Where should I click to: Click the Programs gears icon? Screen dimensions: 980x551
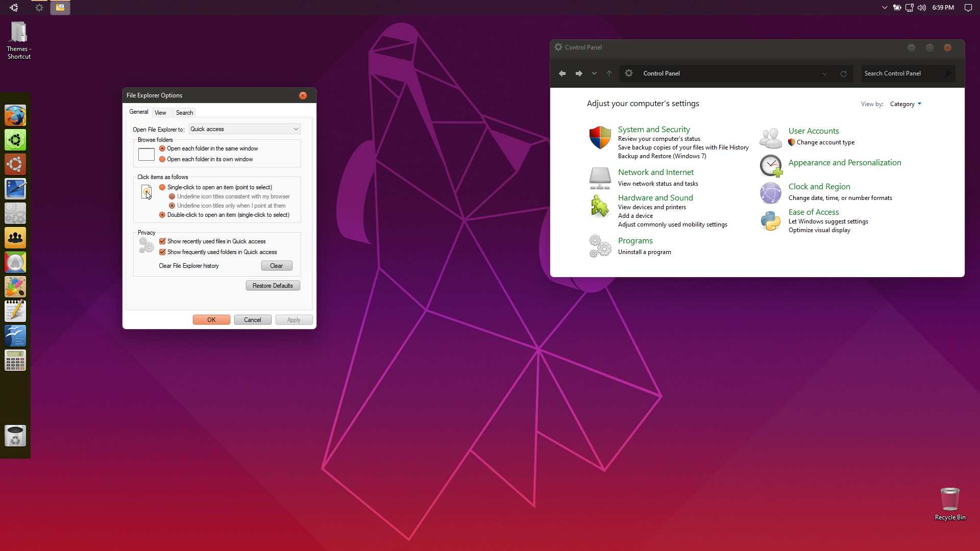[x=600, y=246]
